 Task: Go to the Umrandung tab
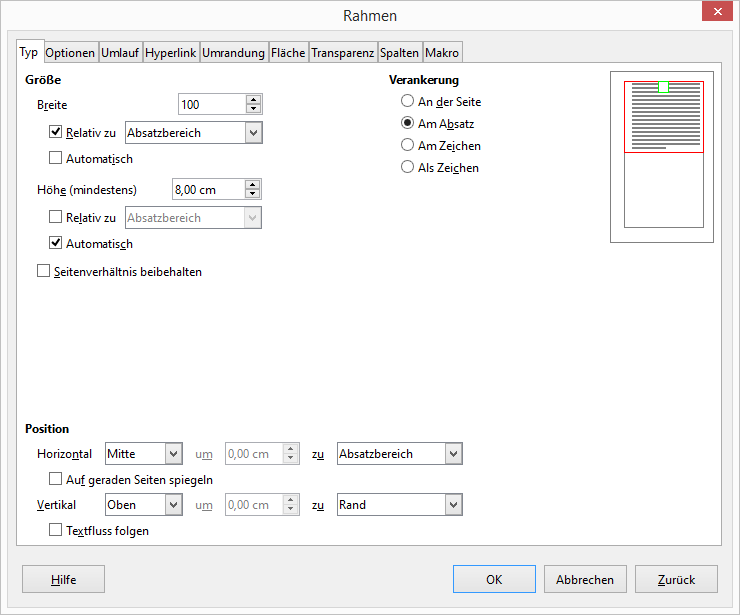pos(233,52)
